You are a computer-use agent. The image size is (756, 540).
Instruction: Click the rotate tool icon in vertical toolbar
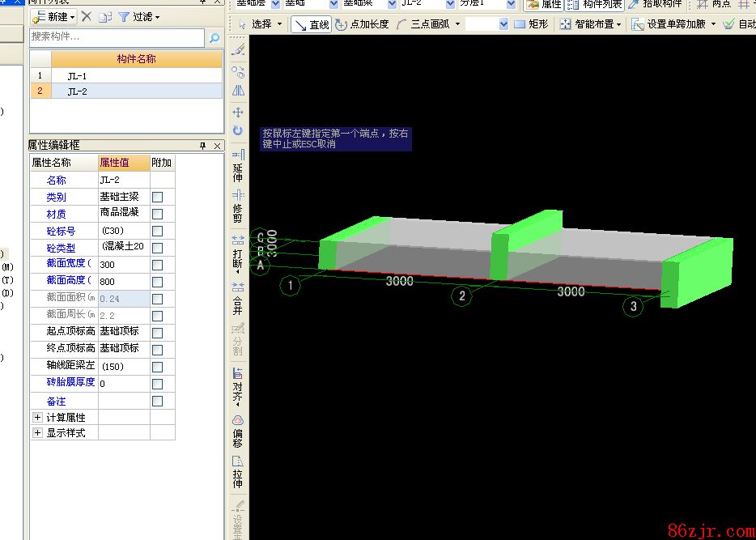point(238,130)
